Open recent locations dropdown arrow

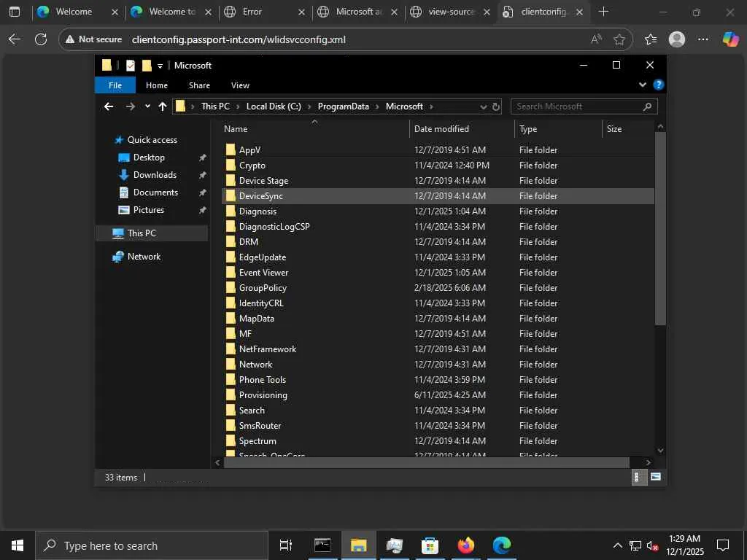147,106
